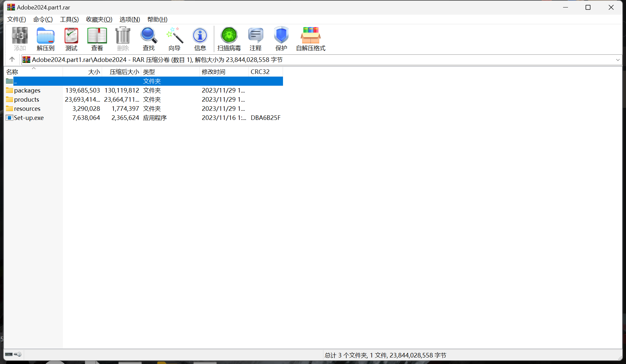Open the File (文件) menu

(x=17, y=19)
